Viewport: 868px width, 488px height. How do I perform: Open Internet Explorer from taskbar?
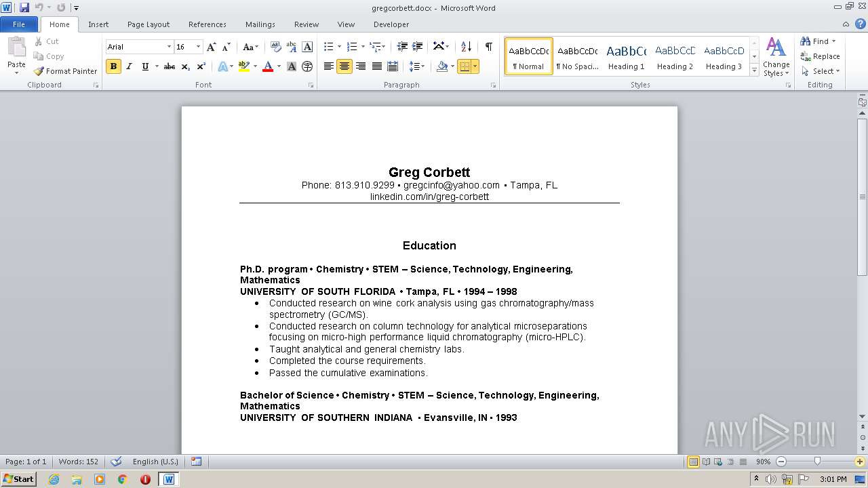[x=54, y=479]
